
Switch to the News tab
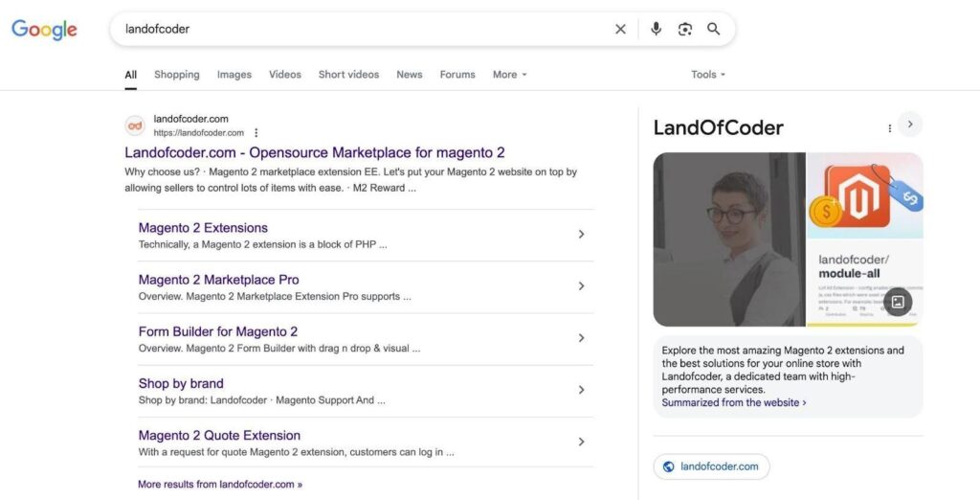pos(409,75)
